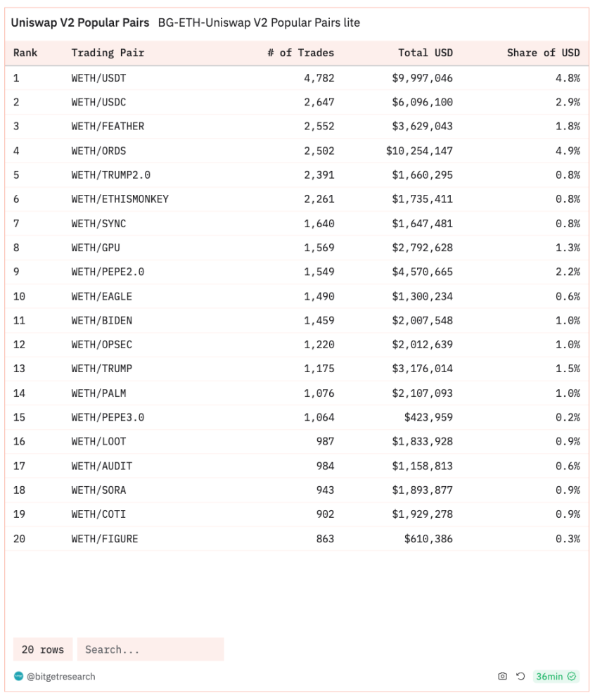Click the WETH/PEPE2.0 trading pair cell
Screen dimensions: 595x700
[x=108, y=272]
